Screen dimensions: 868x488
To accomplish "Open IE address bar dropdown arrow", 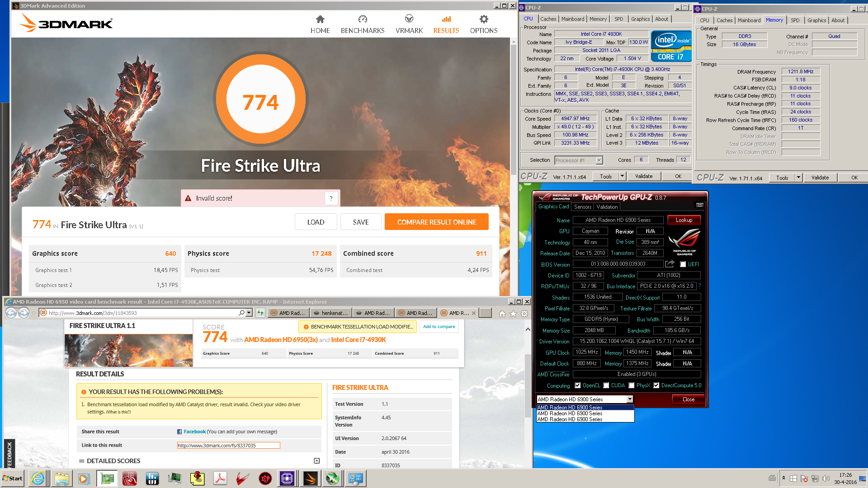I will tap(249, 313).
